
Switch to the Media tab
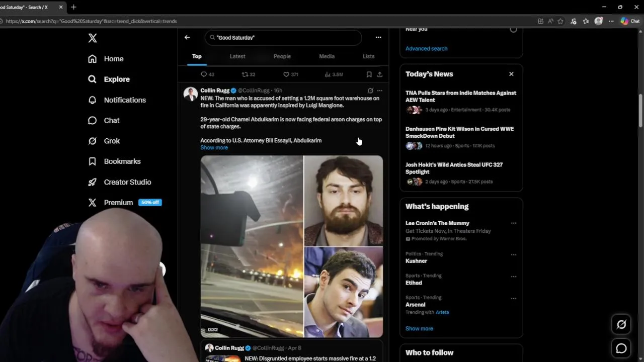point(327,56)
